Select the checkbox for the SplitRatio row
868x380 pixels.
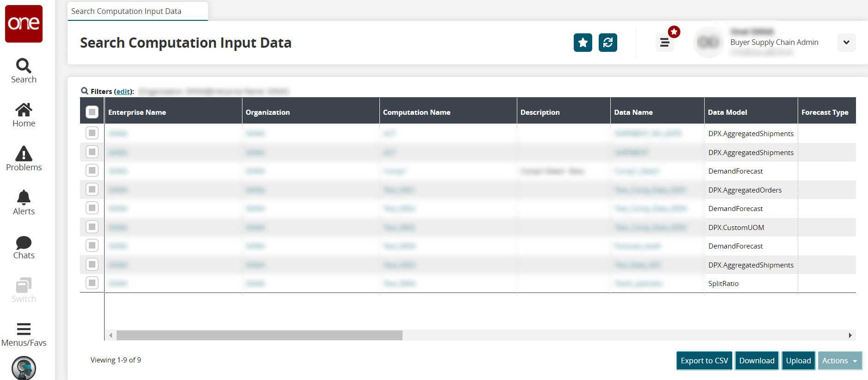coord(92,283)
